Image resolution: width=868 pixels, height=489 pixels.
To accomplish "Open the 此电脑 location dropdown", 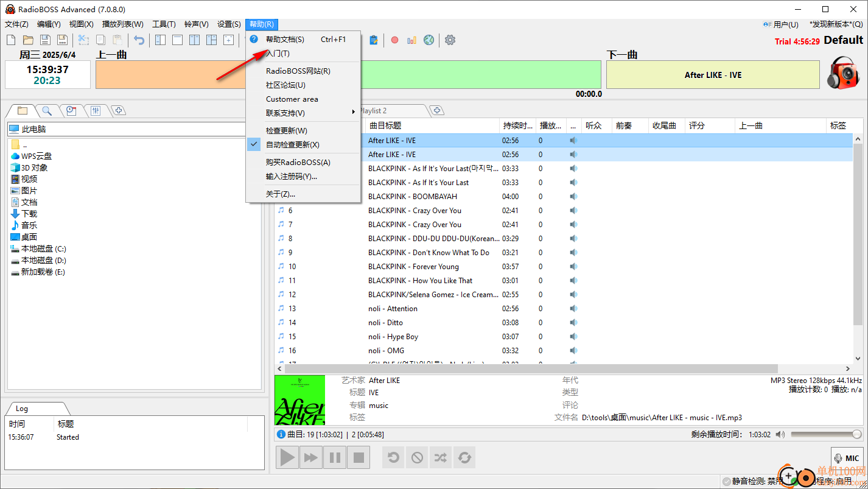I will tap(135, 129).
